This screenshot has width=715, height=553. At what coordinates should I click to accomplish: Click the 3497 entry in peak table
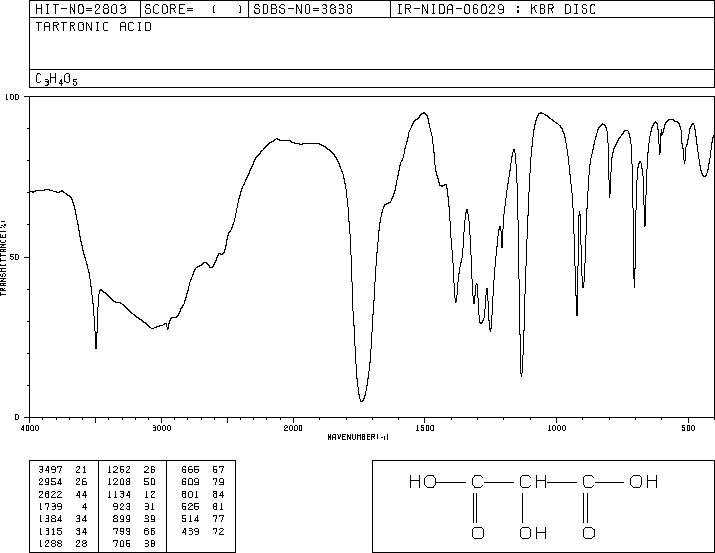[x=50, y=470]
